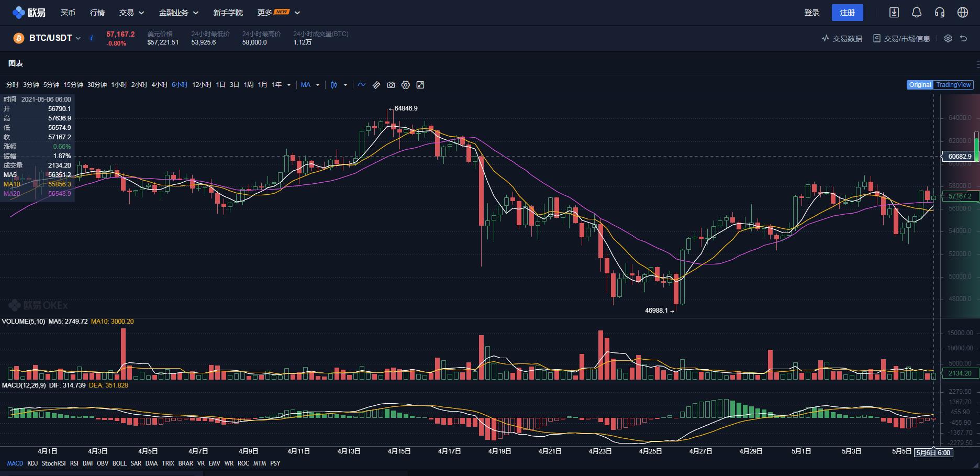
Task: Open the BTC/USDT pair selector
Action: 55,38
